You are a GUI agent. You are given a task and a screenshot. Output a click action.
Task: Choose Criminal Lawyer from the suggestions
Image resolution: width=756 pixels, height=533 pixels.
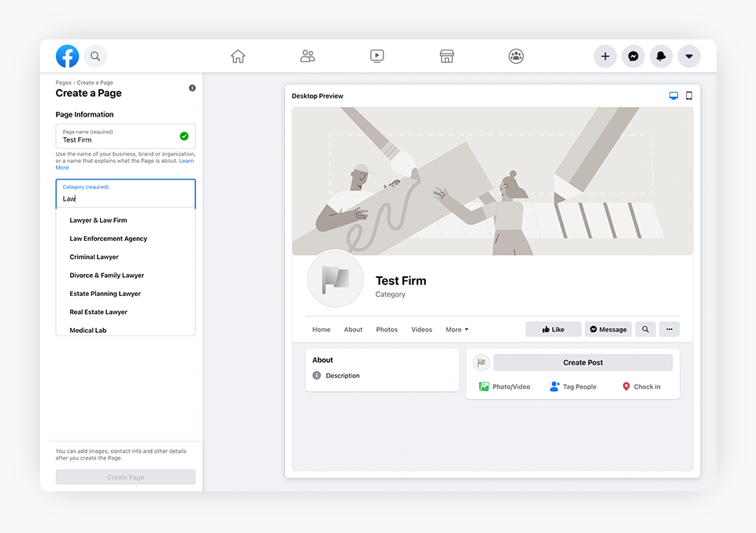pyautogui.click(x=94, y=257)
